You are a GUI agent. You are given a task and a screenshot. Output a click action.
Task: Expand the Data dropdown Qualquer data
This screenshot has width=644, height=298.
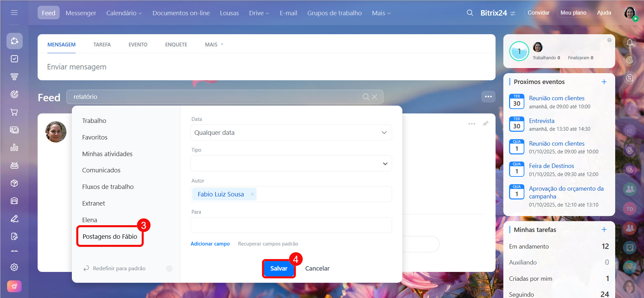291,133
